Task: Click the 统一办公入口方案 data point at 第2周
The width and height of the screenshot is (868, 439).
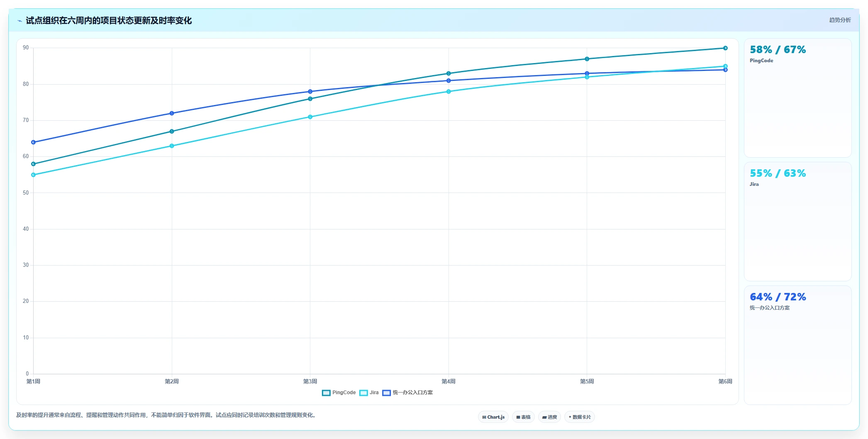Action: [172, 113]
